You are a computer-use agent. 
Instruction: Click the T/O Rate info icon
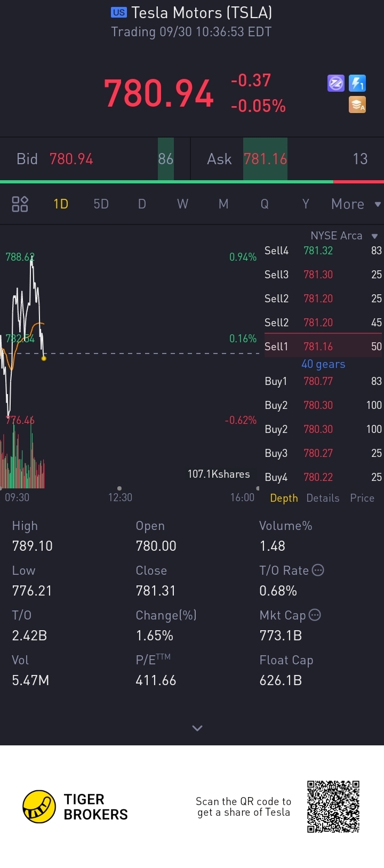coord(318,570)
